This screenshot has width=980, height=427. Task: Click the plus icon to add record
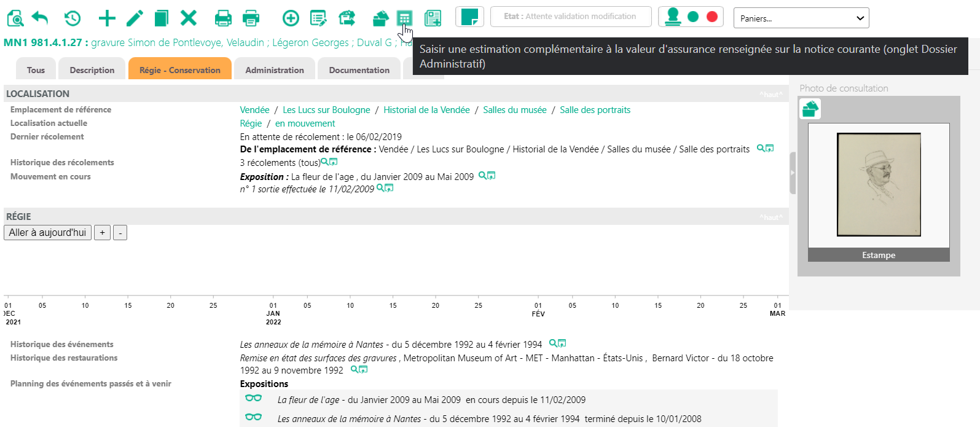pyautogui.click(x=107, y=18)
